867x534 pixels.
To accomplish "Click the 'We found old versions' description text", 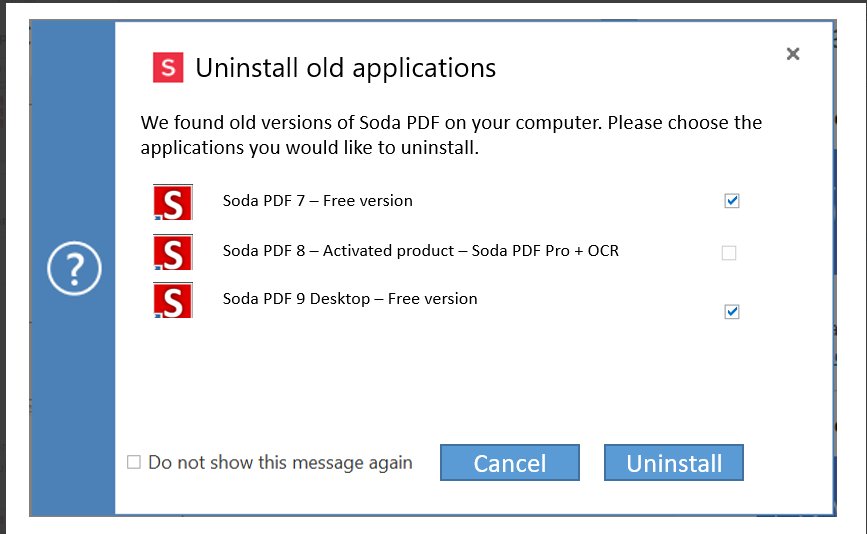I will pyautogui.click(x=451, y=135).
